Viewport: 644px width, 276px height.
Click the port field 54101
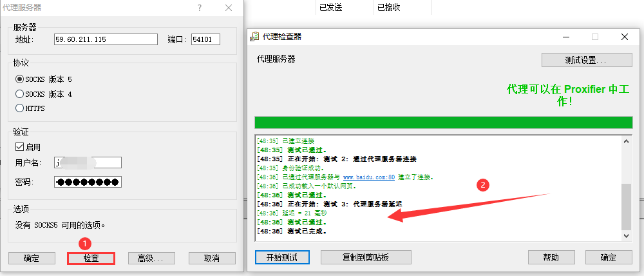tap(205, 39)
